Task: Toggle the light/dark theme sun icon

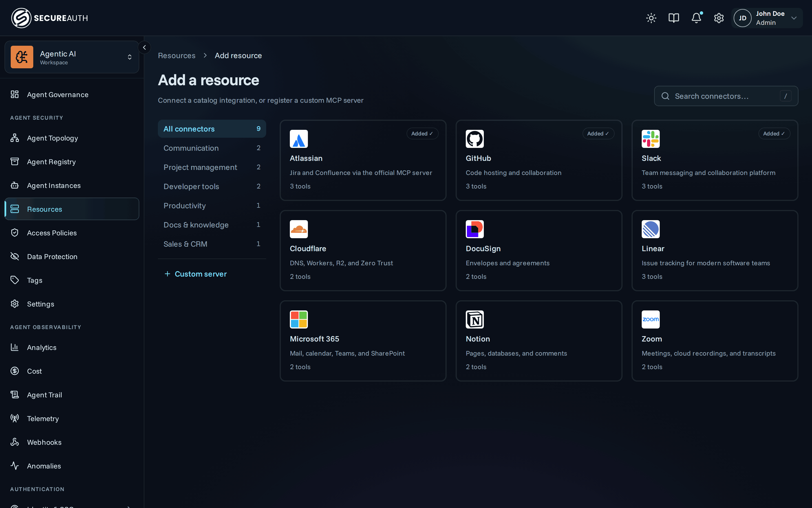Action: coord(651,18)
